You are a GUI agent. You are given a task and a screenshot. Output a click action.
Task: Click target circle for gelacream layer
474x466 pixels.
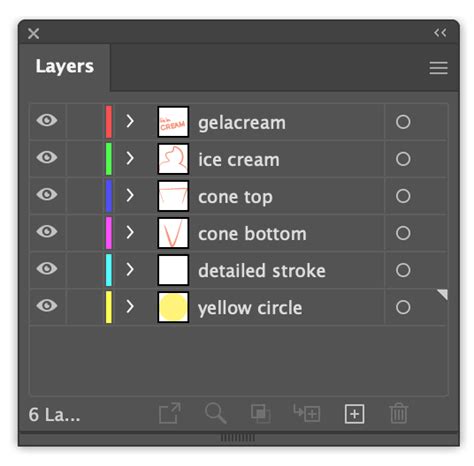coord(403,122)
